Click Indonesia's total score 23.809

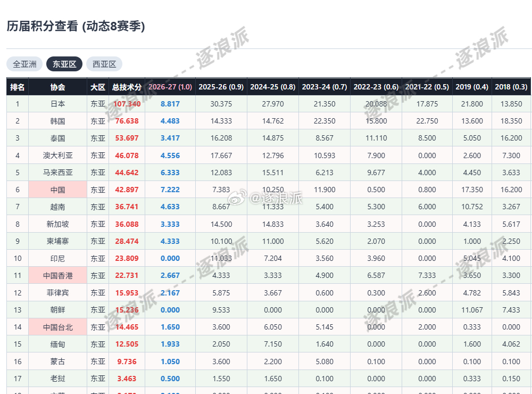(127, 258)
